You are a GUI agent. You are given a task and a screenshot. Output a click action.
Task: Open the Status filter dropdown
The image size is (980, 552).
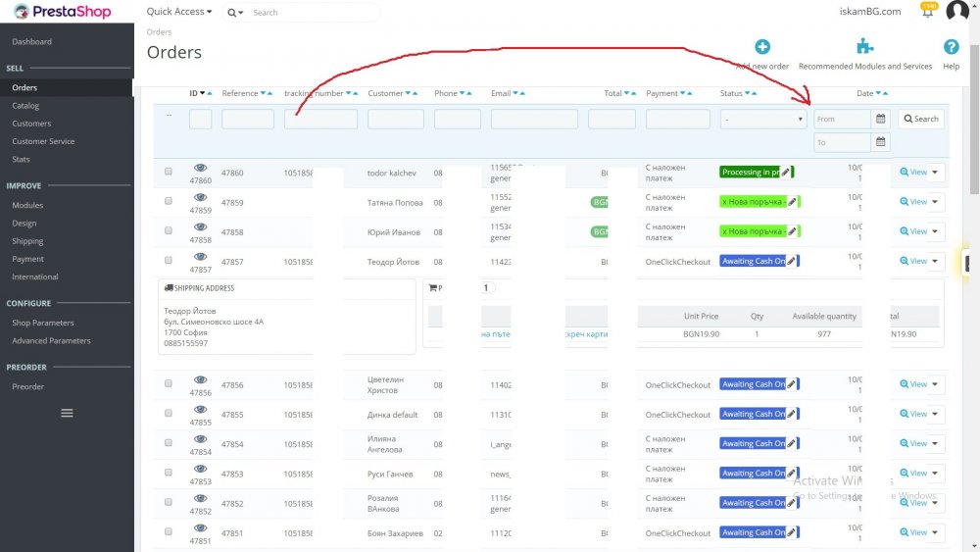coord(763,119)
